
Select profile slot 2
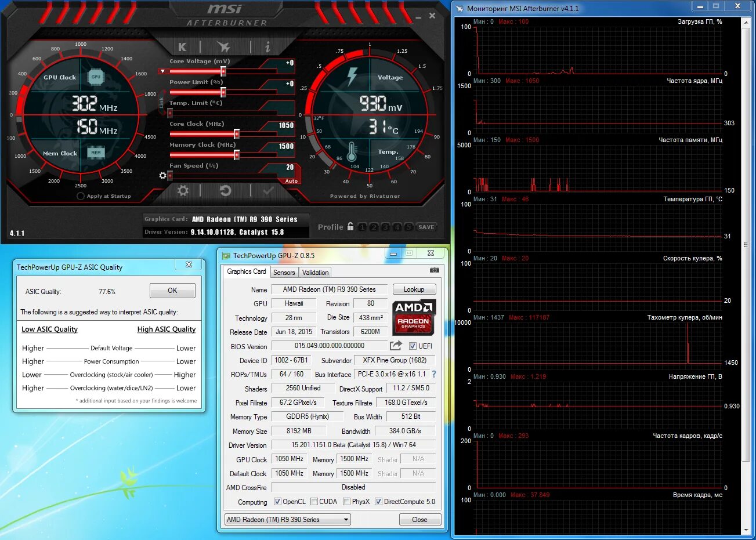click(374, 227)
